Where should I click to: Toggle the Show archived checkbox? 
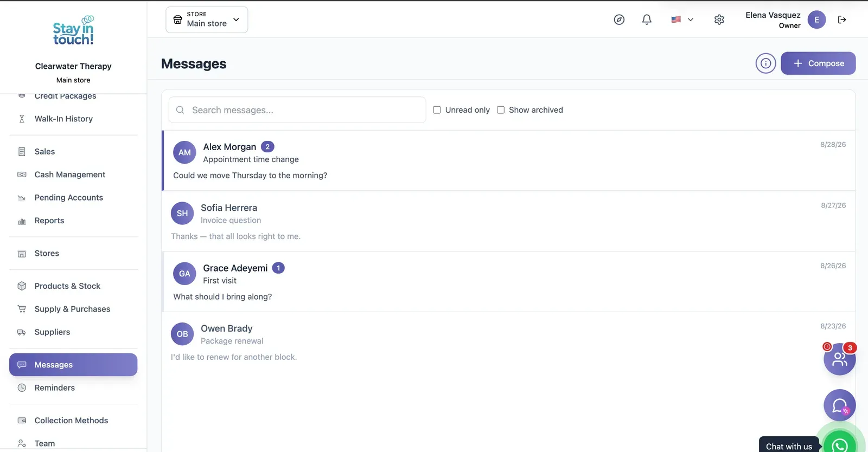pos(501,110)
